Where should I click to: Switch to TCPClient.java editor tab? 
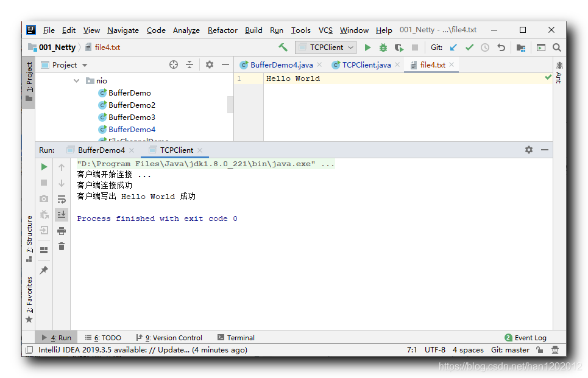coord(366,65)
